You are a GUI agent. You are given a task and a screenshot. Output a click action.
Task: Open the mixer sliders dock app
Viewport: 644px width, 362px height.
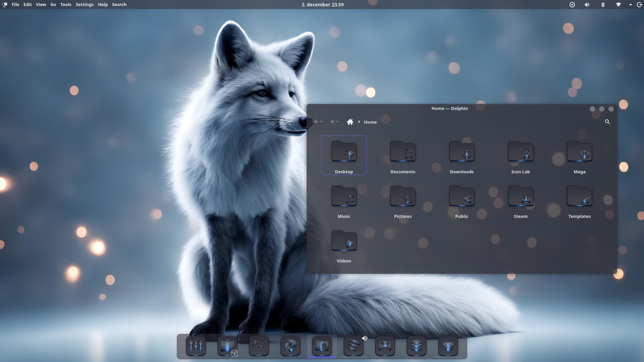pyautogui.click(x=196, y=346)
